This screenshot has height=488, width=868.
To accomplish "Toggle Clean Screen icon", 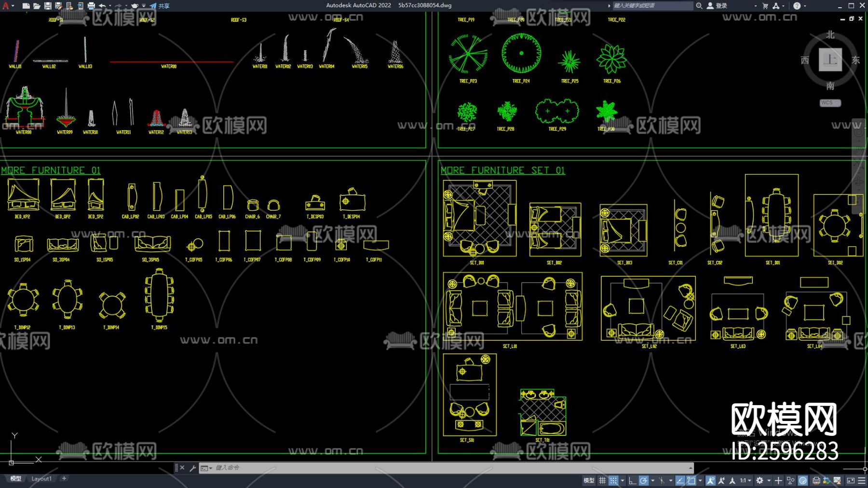I will pyautogui.click(x=851, y=480).
